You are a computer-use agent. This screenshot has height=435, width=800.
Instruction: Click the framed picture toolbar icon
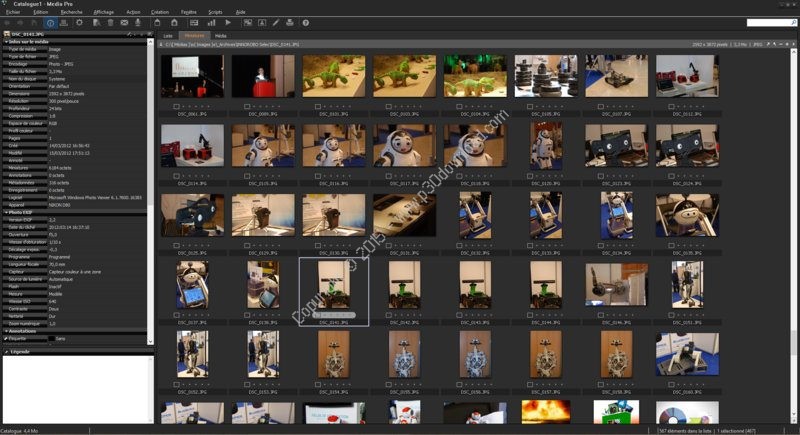click(x=262, y=23)
